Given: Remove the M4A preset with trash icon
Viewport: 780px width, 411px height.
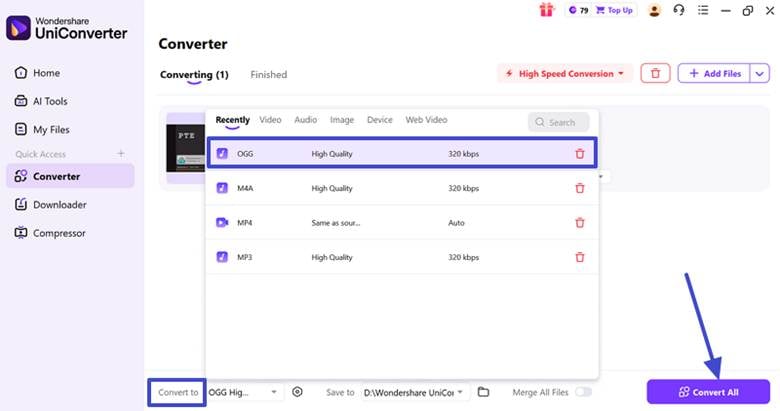Looking at the screenshot, I should pos(580,188).
